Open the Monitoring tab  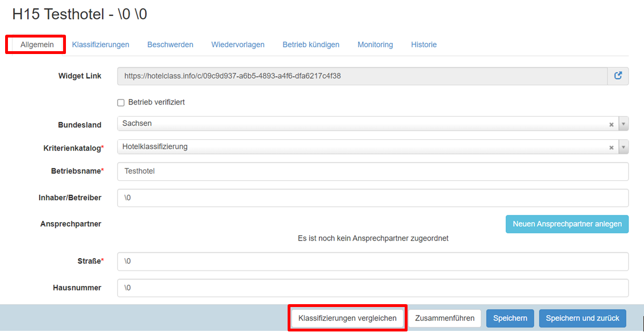[375, 44]
